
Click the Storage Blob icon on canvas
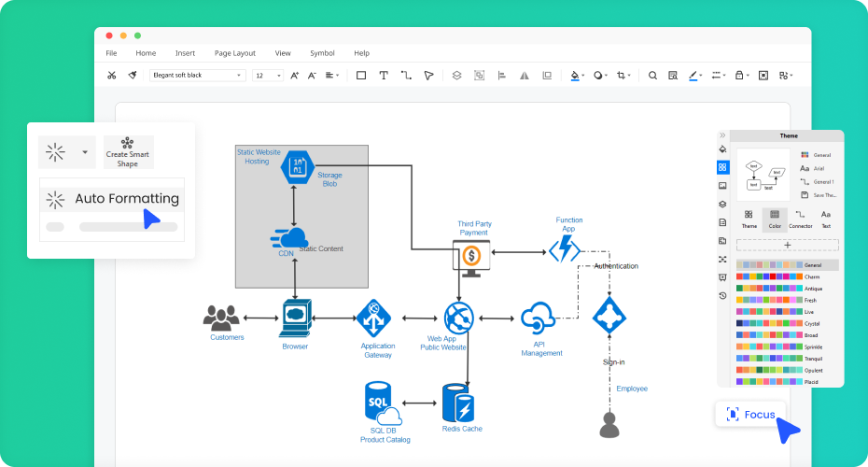298,166
